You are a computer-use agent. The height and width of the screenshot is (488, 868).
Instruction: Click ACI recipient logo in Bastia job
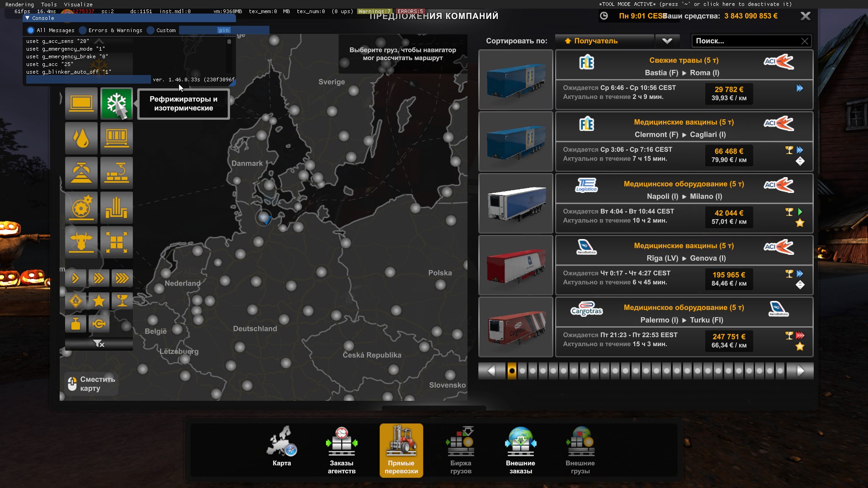(778, 61)
